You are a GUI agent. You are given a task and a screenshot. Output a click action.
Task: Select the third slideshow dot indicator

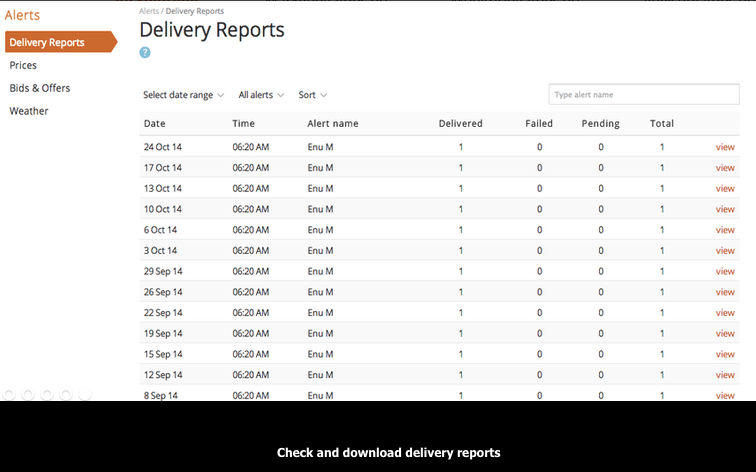47,394
